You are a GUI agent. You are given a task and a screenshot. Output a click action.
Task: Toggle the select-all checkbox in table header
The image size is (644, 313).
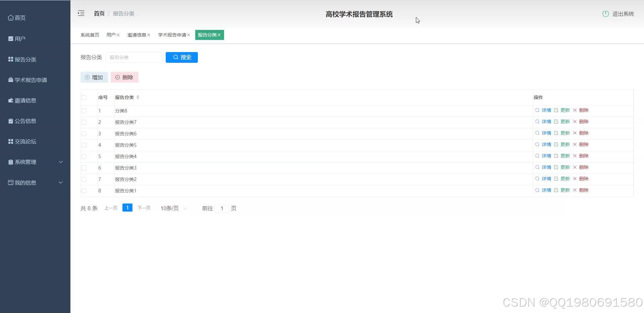click(x=84, y=97)
